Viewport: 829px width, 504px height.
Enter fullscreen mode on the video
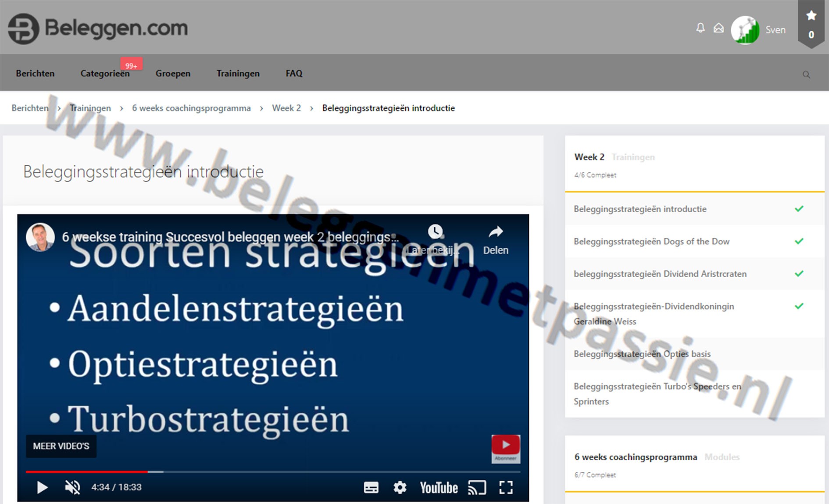506,487
